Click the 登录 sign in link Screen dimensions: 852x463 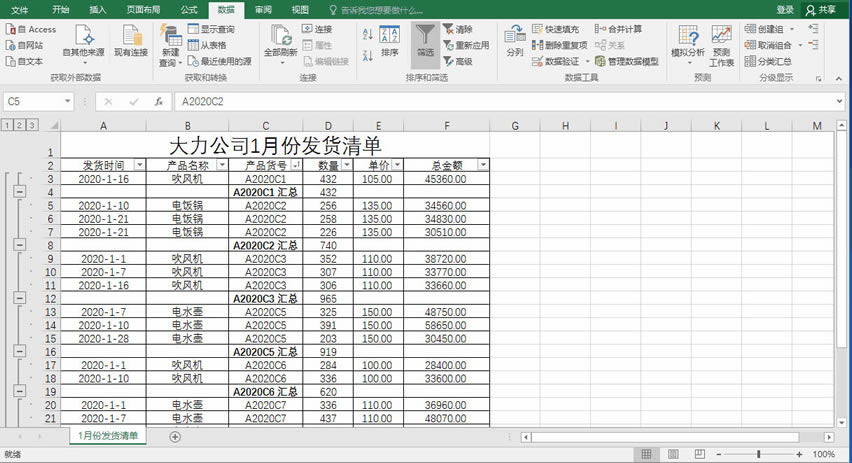click(x=785, y=10)
